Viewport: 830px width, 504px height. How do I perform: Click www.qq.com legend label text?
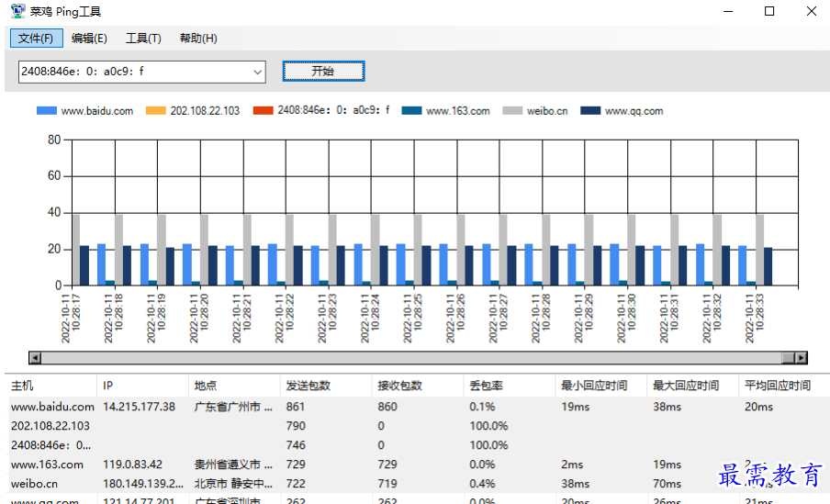pos(634,111)
